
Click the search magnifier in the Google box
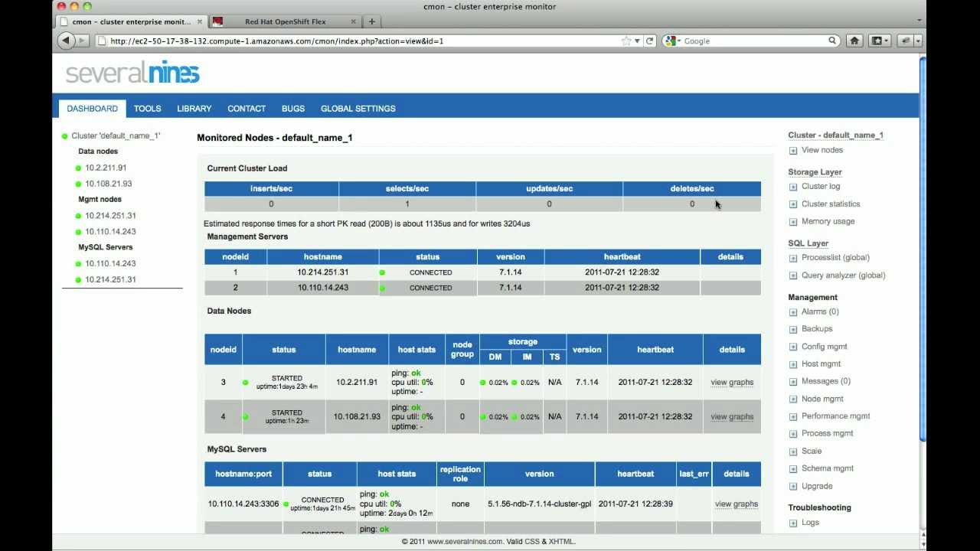coord(832,41)
